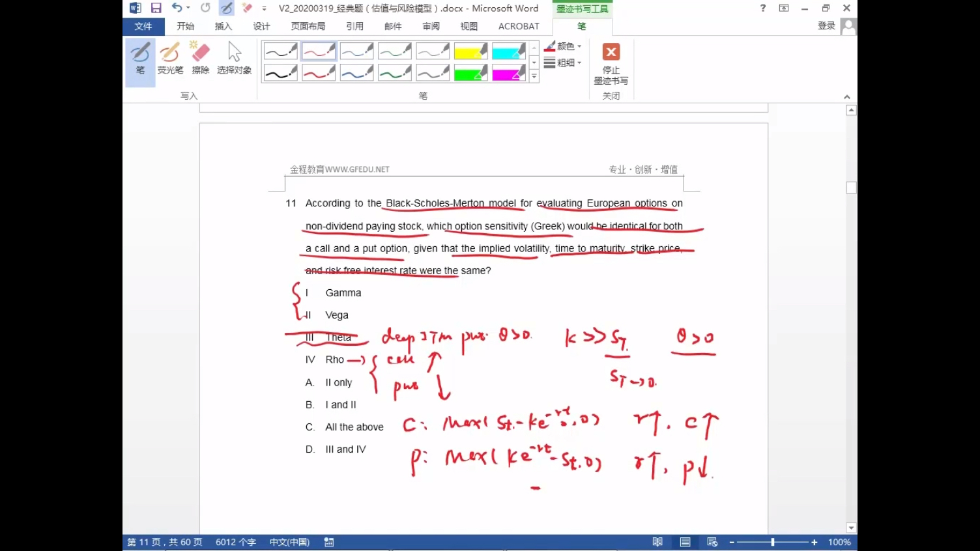The height and width of the screenshot is (551, 980).
Task: Pick the thick blue pen style
Action: [x=356, y=72]
